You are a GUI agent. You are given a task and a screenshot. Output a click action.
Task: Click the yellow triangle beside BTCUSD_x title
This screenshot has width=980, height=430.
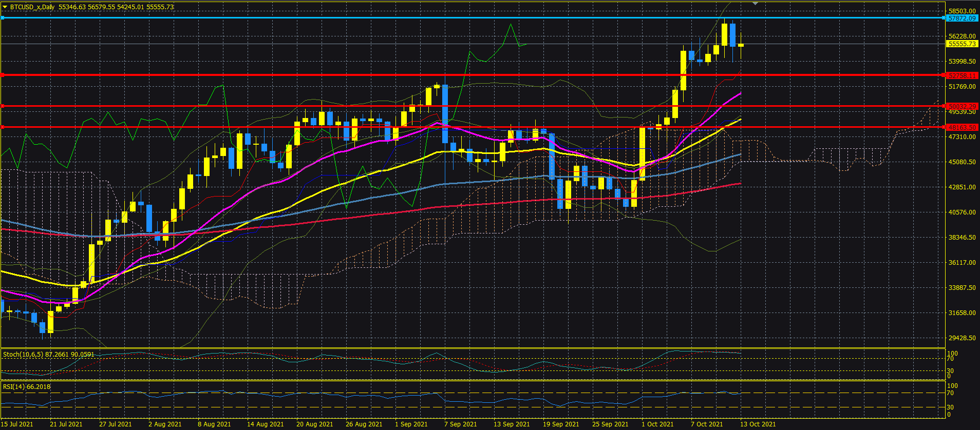(x=5, y=7)
